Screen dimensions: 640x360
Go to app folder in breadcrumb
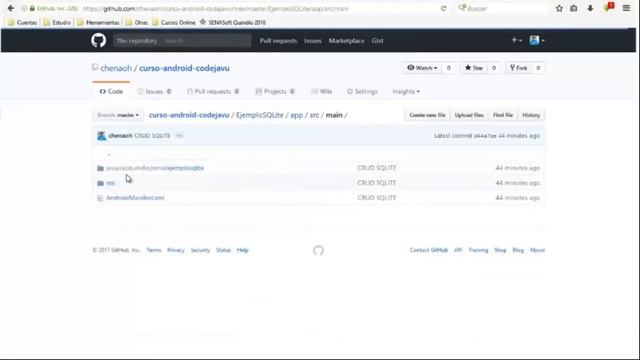[x=296, y=115]
